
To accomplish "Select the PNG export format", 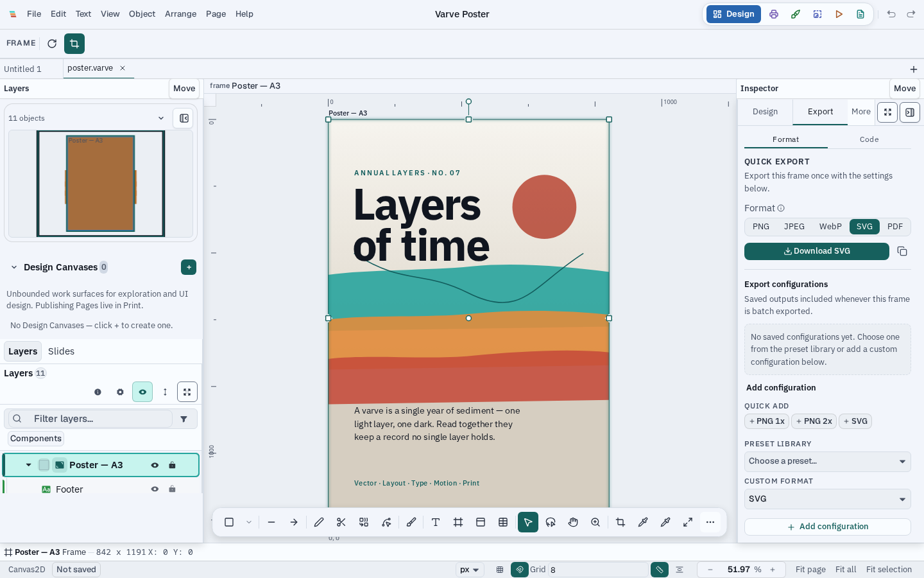I will (761, 227).
